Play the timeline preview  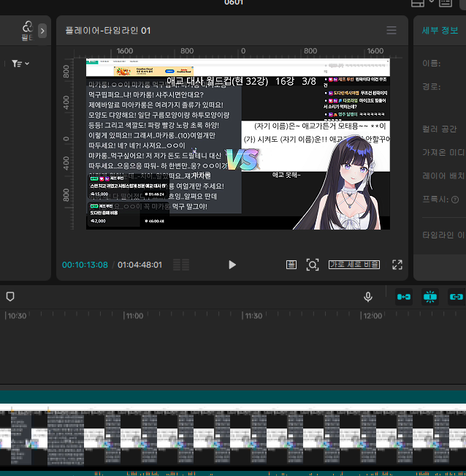232,265
